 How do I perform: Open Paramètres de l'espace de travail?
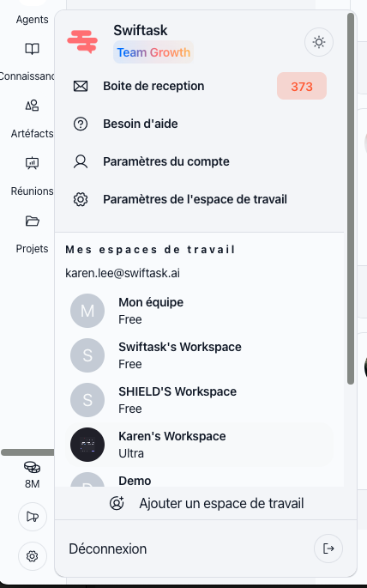[x=180, y=199]
